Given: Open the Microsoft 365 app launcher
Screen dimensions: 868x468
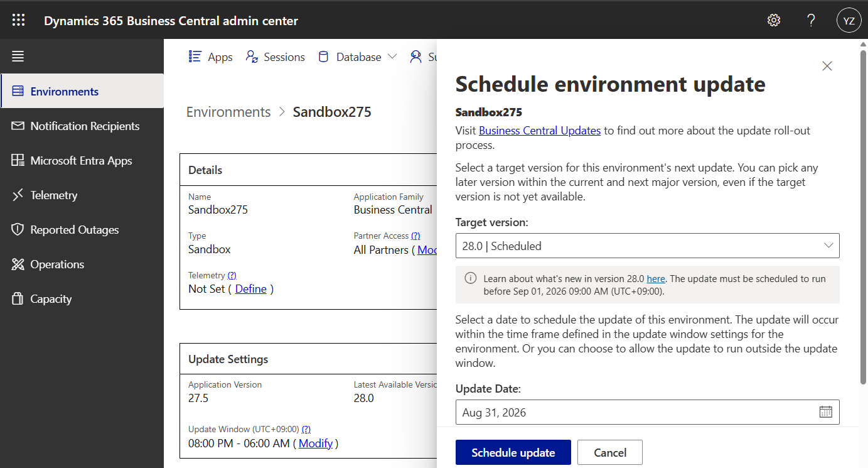Looking at the screenshot, I should [x=18, y=19].
